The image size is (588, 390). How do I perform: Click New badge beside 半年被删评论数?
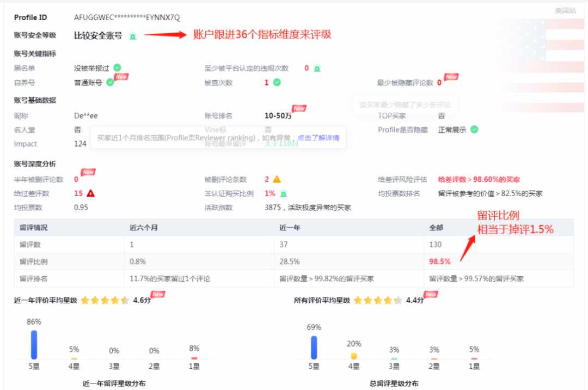(88, 172)
